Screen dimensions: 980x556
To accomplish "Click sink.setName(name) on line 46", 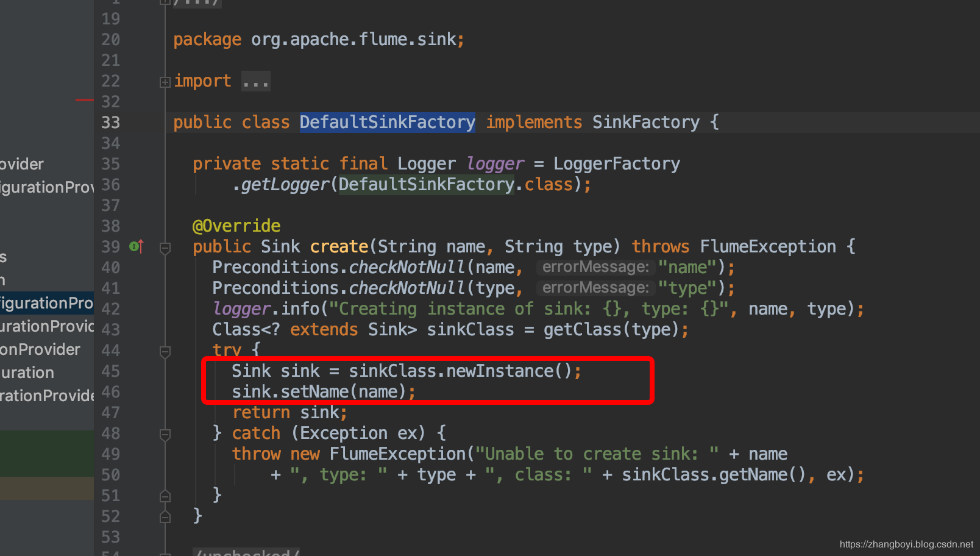I will 319,391.
